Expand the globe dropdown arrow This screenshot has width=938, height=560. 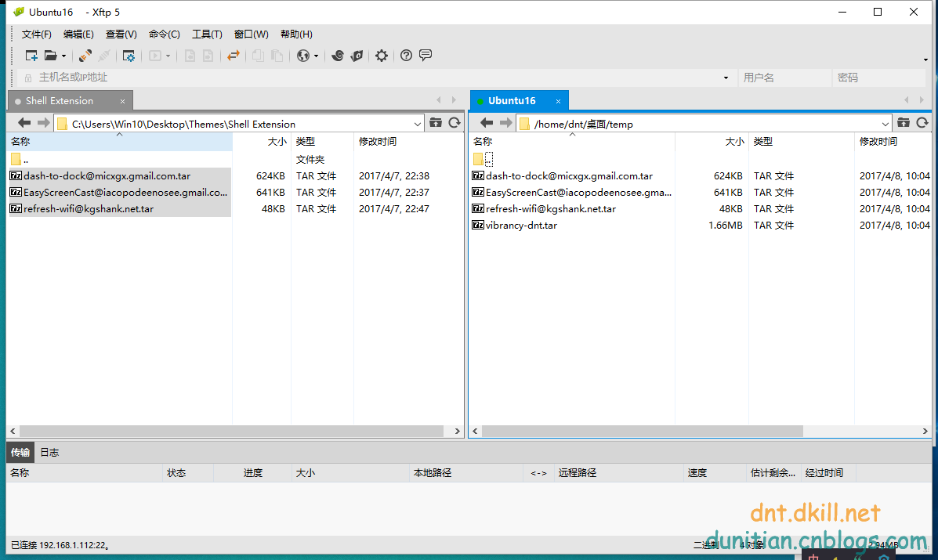tap(317, 56)
